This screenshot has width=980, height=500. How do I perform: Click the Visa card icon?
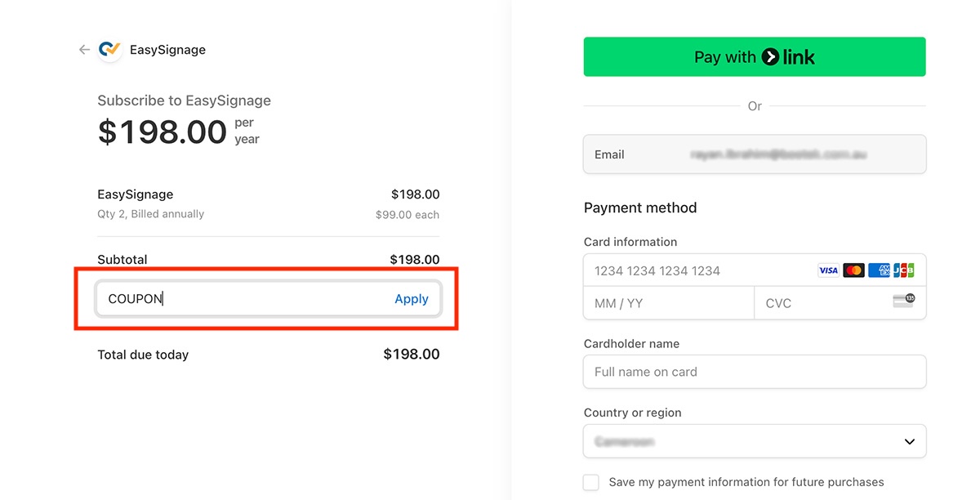[x=828, y=270]
